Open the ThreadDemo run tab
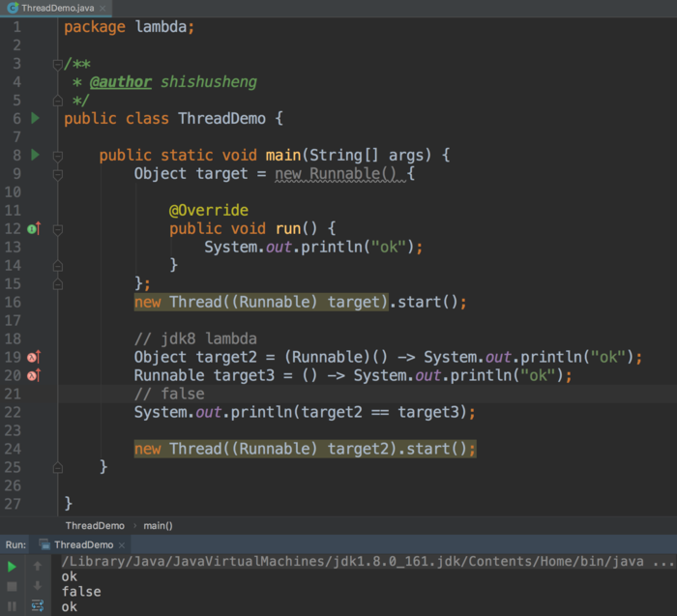Image resolution: width=677 pixels, height=616 pixels. coord(83,544)
